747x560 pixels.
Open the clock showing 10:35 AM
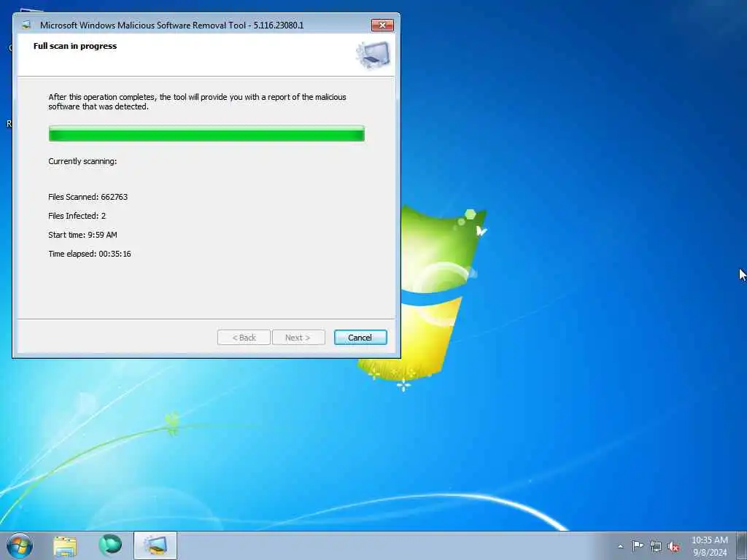tap(709, 546)
